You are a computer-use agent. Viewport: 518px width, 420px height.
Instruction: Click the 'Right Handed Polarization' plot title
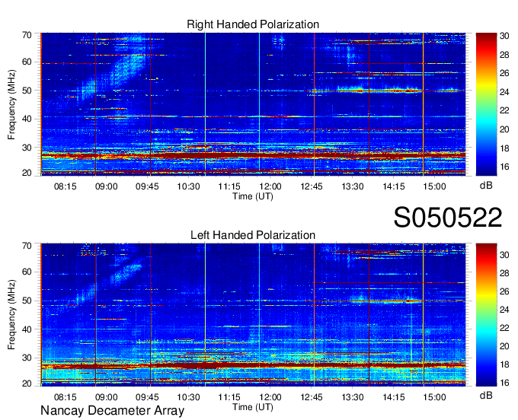coord(253,24)
